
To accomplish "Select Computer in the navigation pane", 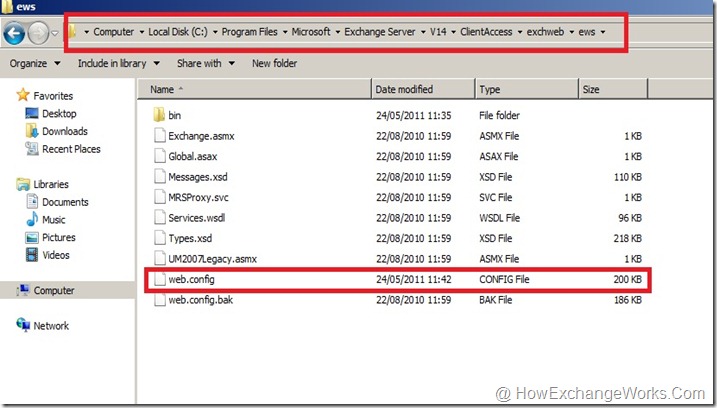I will (x=54, y=290).
